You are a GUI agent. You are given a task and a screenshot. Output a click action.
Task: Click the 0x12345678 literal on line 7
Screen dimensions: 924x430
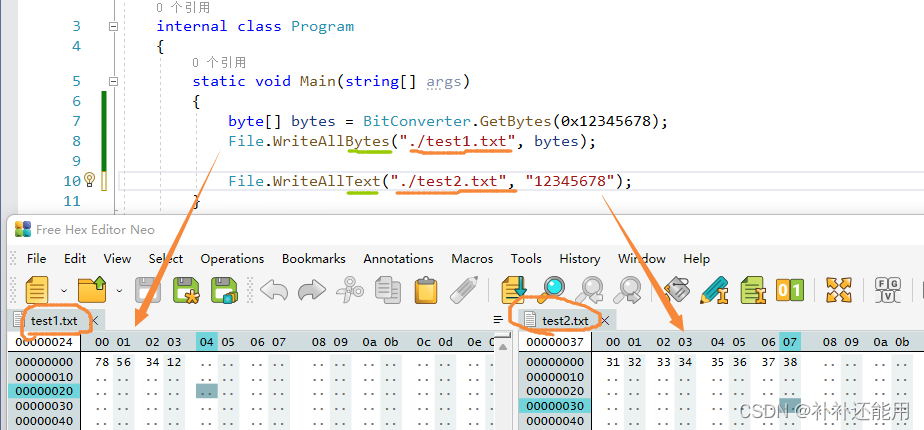[x=606, y=121]
